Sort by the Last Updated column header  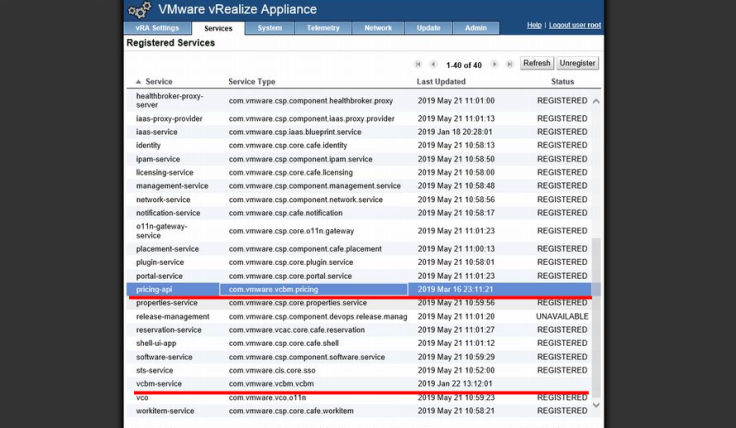coord(441,82)
